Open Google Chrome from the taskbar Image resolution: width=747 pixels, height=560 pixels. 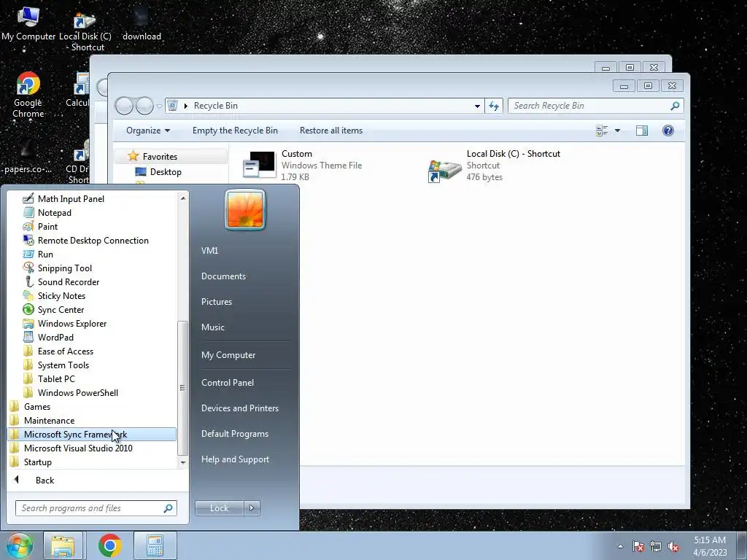tap(109, 545)
